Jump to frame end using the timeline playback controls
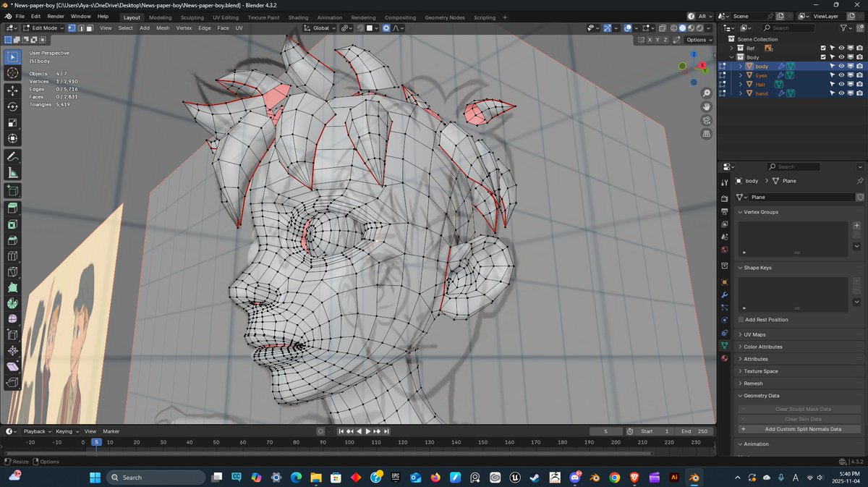Viewport: 868px width, 487px height. click(x=387, y=431)
